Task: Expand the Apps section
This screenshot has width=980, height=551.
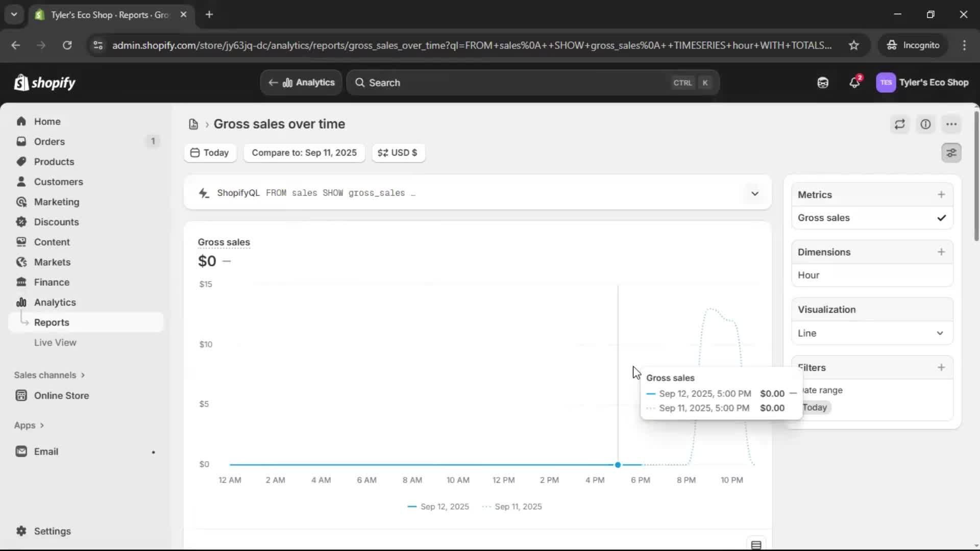Action: (29, 425)
